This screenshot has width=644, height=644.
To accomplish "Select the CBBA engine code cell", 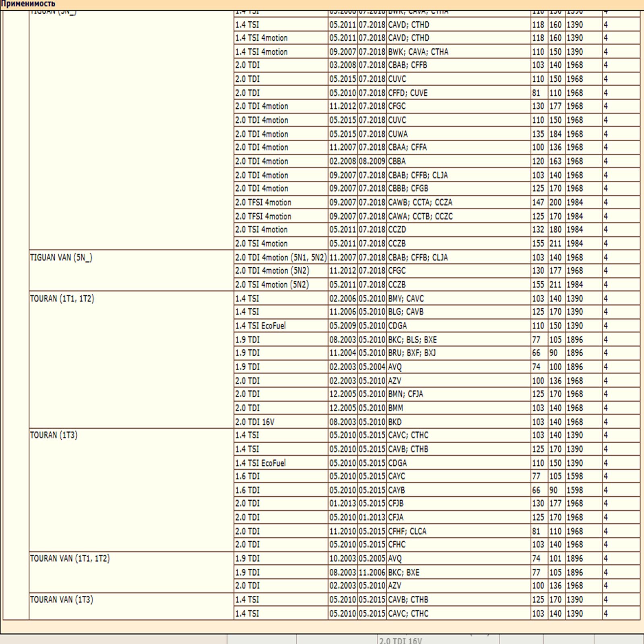I will click(397, 161).
